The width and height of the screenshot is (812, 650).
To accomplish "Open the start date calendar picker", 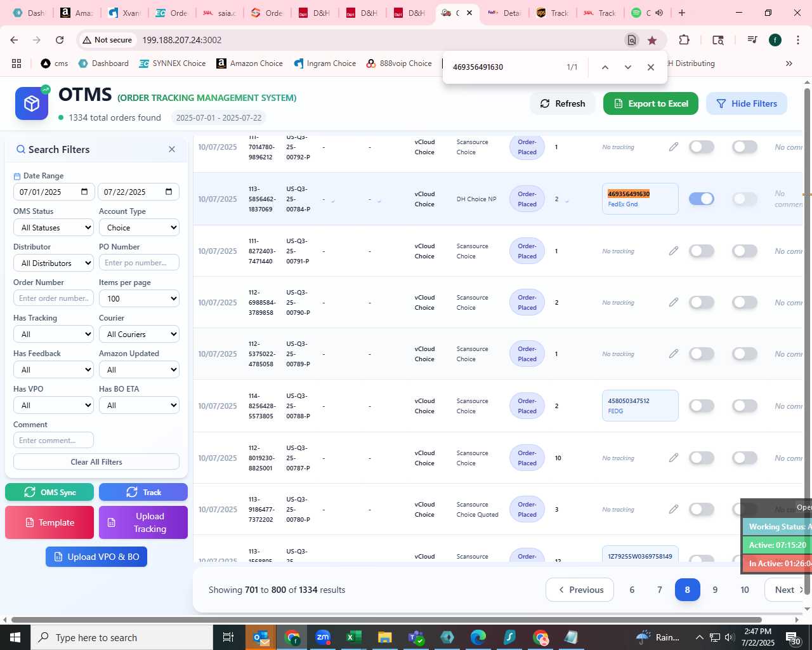I will coord(84,192).
